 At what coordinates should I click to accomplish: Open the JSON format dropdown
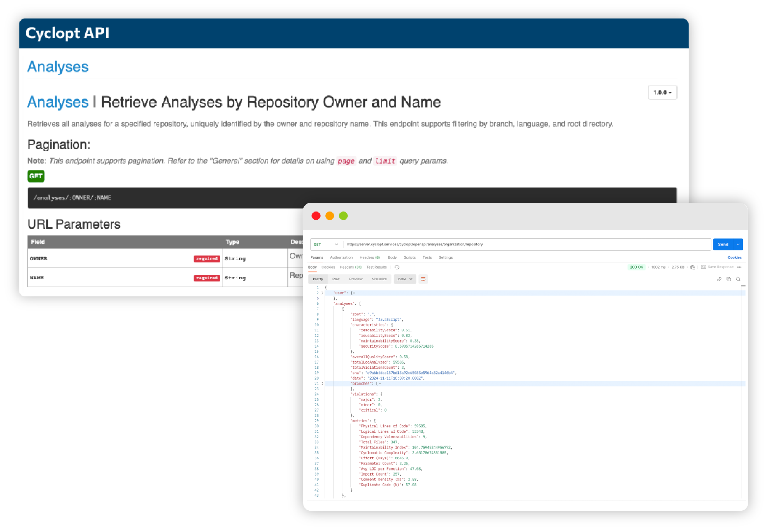[405, 279]
